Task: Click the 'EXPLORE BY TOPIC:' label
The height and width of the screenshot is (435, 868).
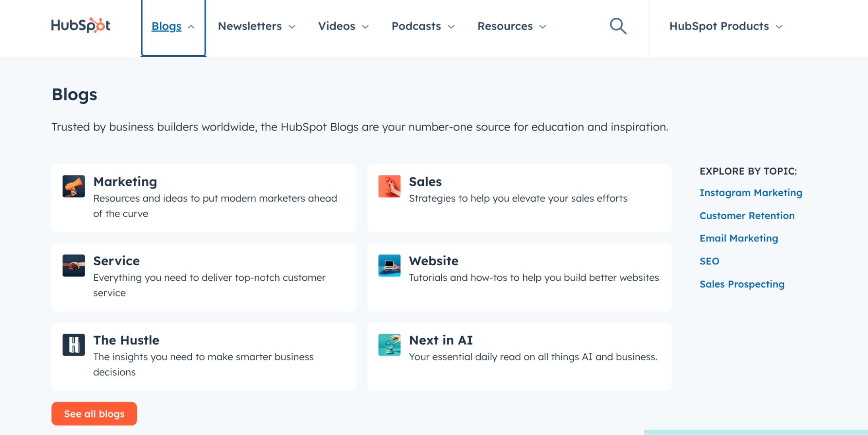Action: (748, 171)
